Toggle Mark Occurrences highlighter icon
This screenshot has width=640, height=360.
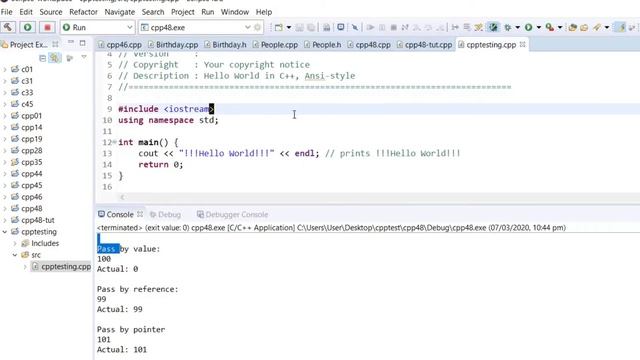(x=621, y=27)
